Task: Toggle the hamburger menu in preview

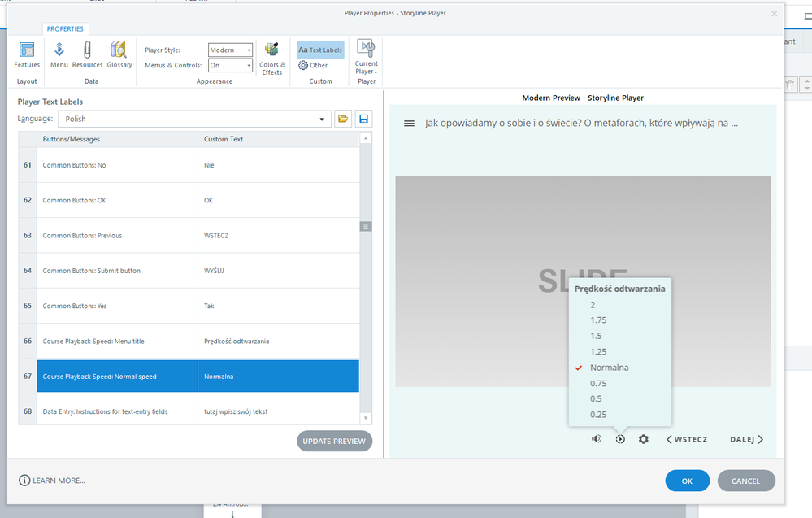Action: pos(409,124)
